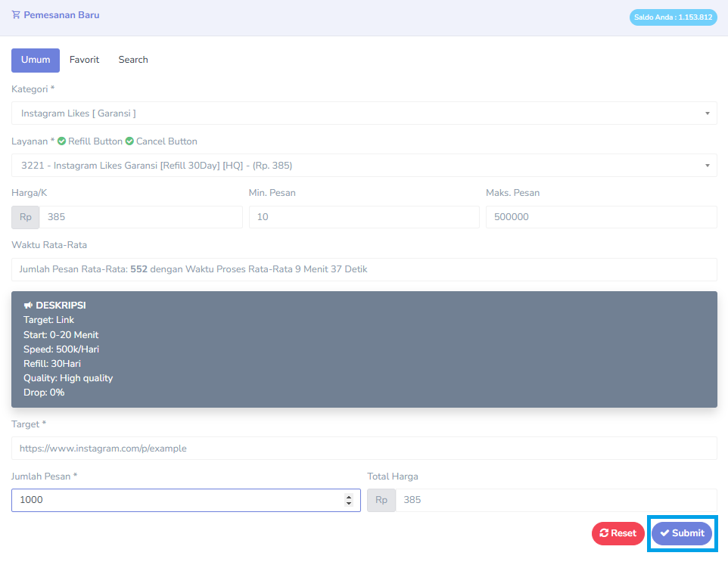728x565 pixels.
Task: Click the Saldo Anda balance badge
Action: [673, 17]
